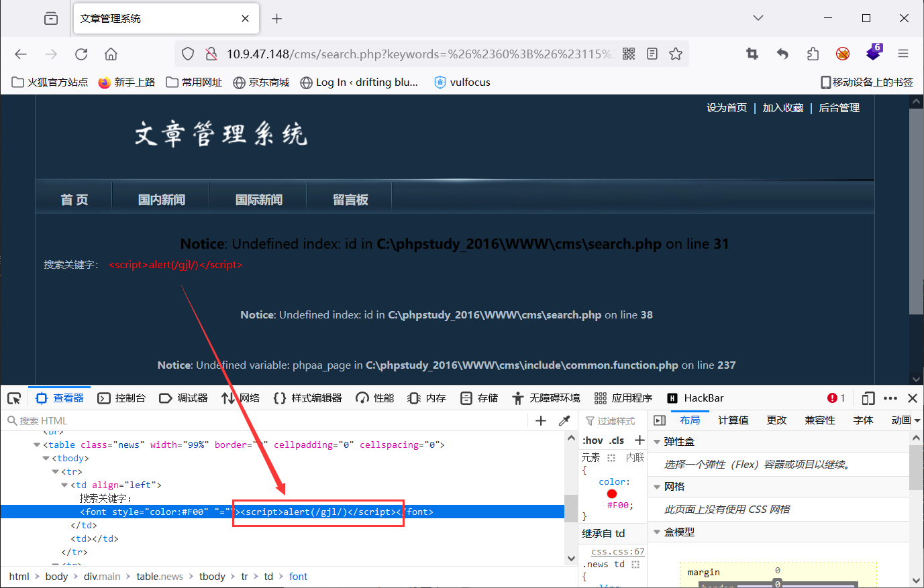This screenshot has width=924, height=588.
Task: Switch to 调试器 debugger tab
Action: click(184, 398)
